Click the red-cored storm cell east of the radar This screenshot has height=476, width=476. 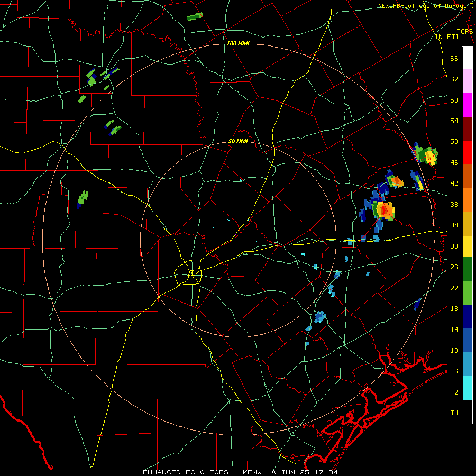pyautogui.click(x=384, y=210)
